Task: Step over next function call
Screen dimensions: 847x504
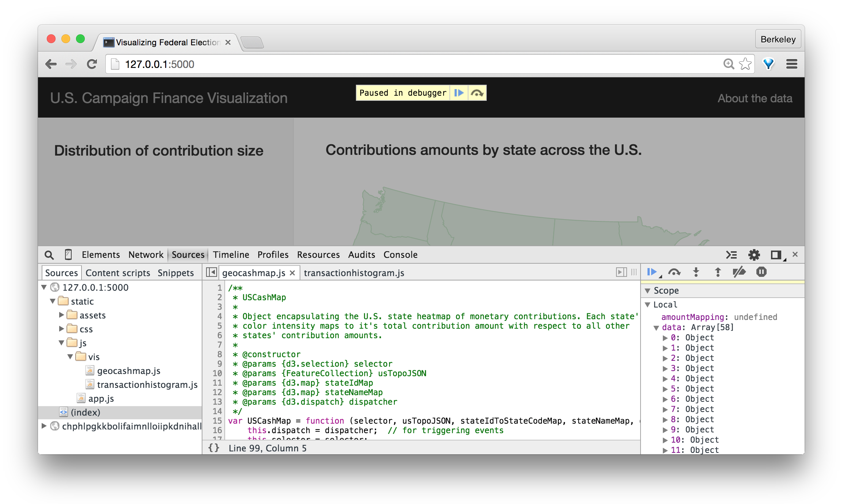Action: [674, 272]
